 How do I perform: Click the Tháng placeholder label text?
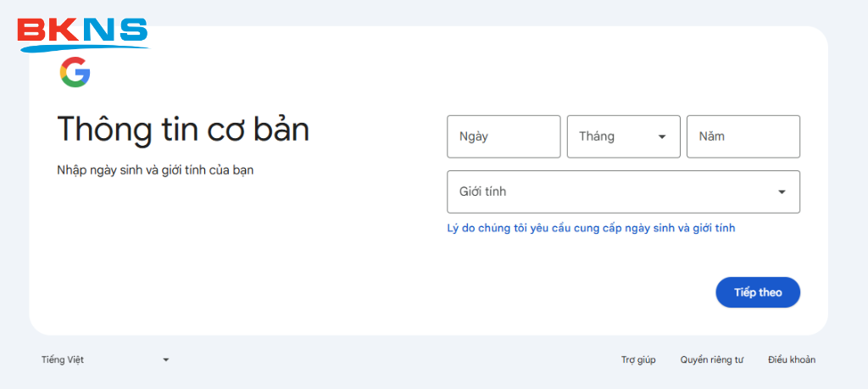(597, 136)
